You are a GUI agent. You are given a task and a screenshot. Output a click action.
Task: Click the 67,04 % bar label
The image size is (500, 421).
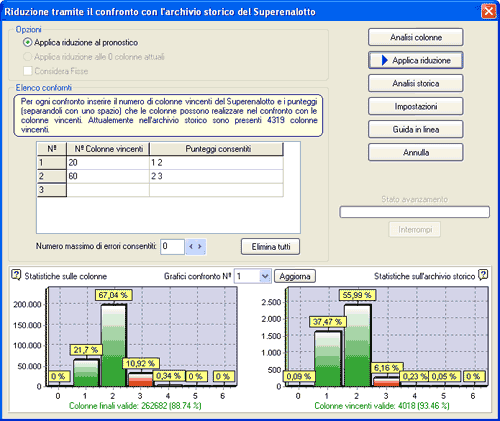(113, 295)
